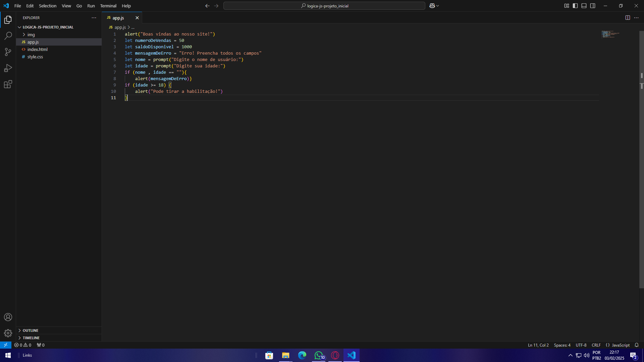Image resolution: width=644 pixels, height=362 pixels.
Task: Open the Manage gear icon
Action: (x=8, y=333)
